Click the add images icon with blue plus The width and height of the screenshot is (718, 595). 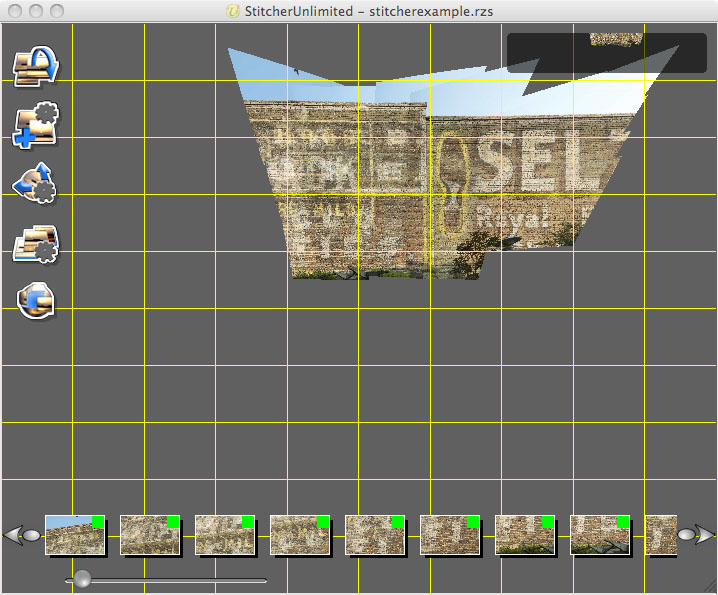tap(36, 125)
